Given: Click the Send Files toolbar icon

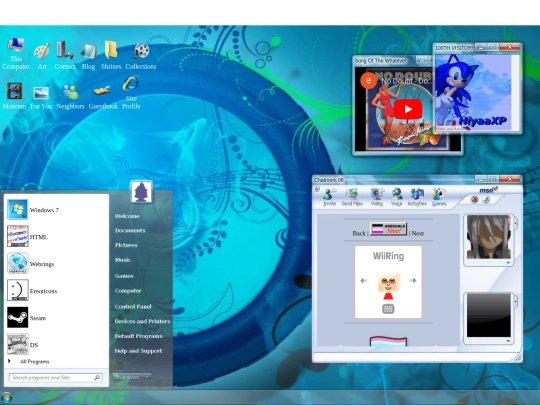Looking at the screenshot, I should [x=352, y=197].
